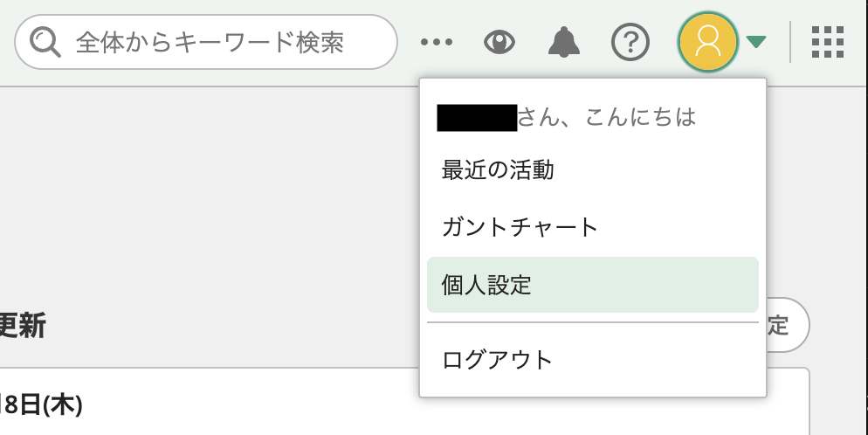Choose ログアウト to sign out
The width and height of the screenshot is (868, 435).
497,360
